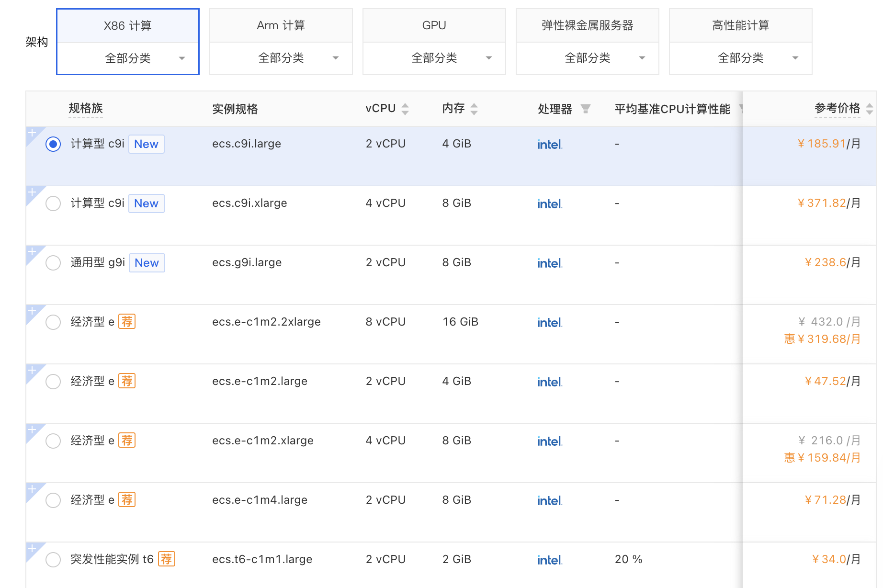Expand the ecs.t6-c1m1.large row plus corner
The width and height of the screenshot is (883, 588).
coord(32,548)
